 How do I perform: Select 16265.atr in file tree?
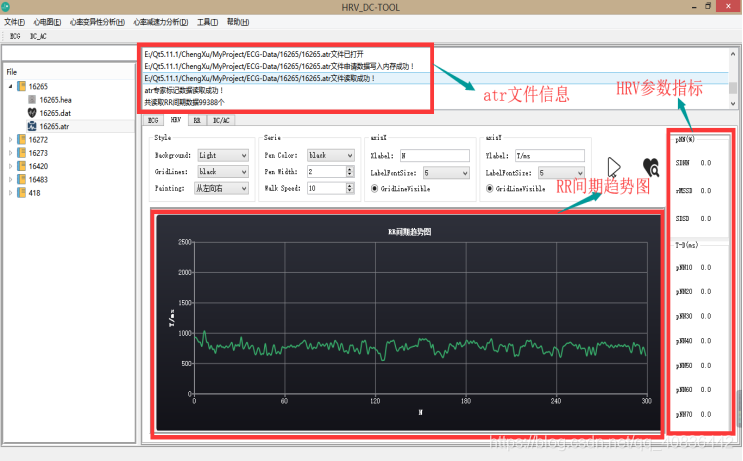(x=54, y=126)
